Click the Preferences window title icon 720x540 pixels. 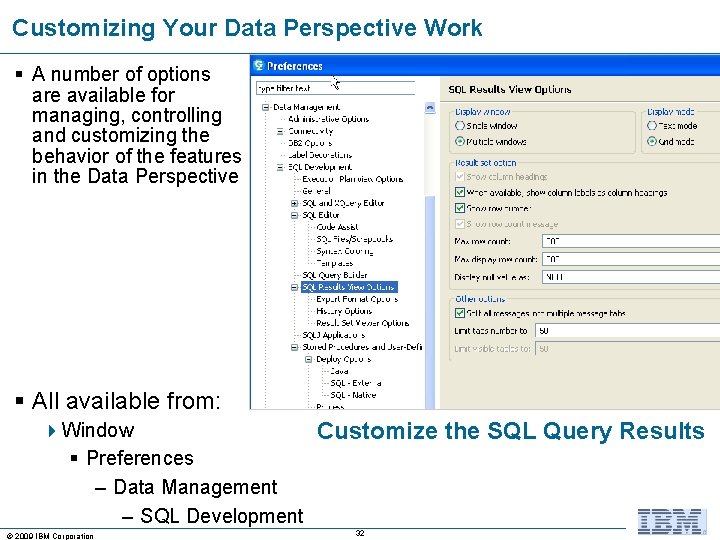point(259,66)
